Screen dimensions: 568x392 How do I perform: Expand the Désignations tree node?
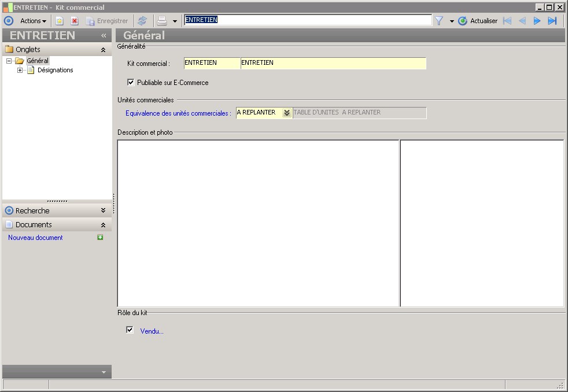20,70
